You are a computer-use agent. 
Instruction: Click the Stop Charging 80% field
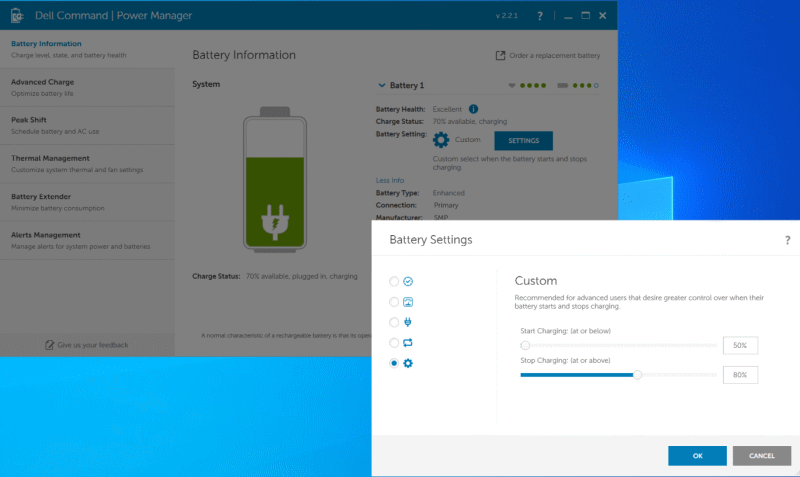[740, 375]
